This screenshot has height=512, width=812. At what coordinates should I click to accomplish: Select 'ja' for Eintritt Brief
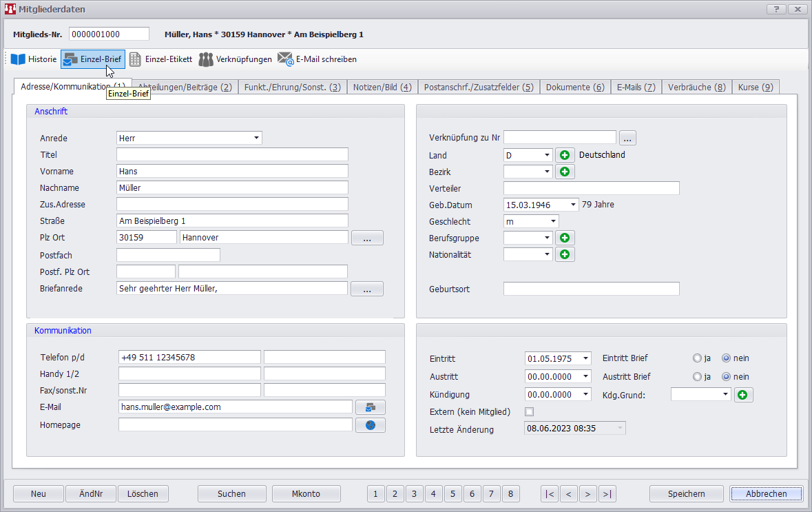(x=698, y=358)
